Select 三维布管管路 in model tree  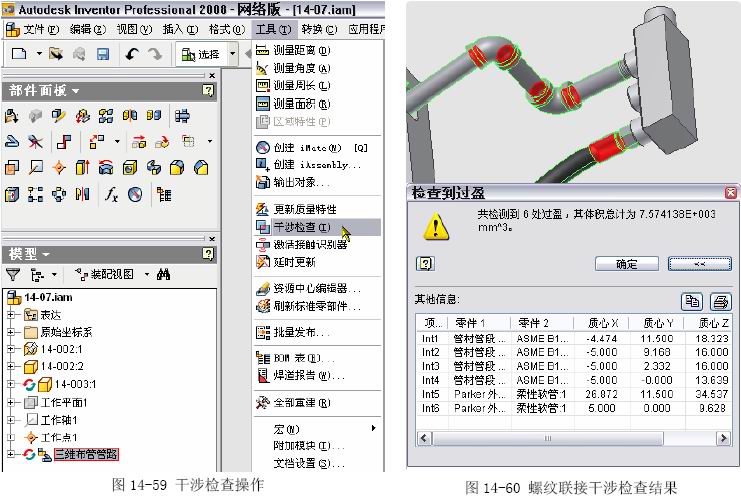(86, 455)
